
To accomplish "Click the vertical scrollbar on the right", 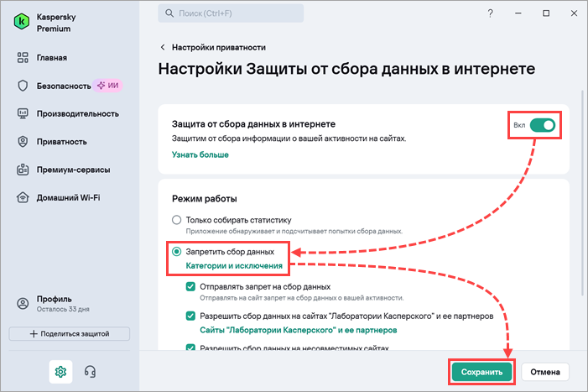I will [582, 193].
